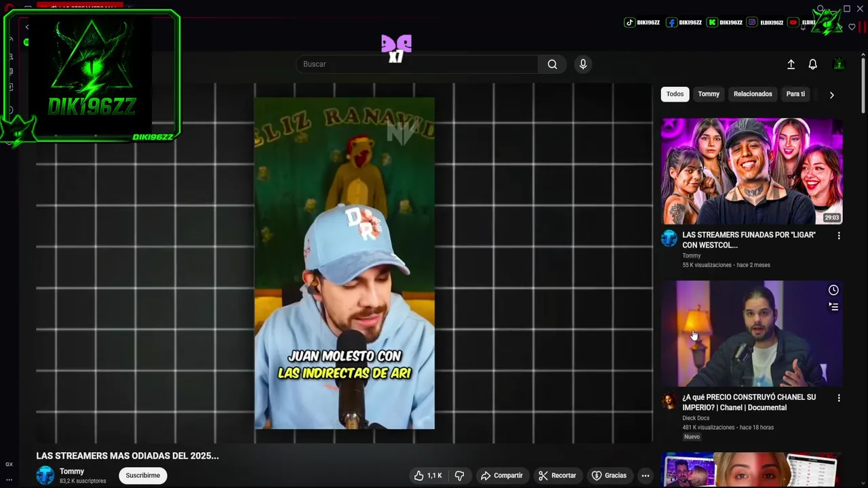Click the GX corner icon in sidebar
868x488 pixels.
point(9,464)
